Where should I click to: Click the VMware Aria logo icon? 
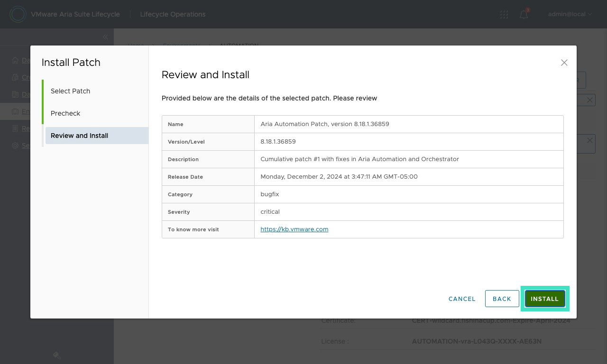(x=18, y=14)
